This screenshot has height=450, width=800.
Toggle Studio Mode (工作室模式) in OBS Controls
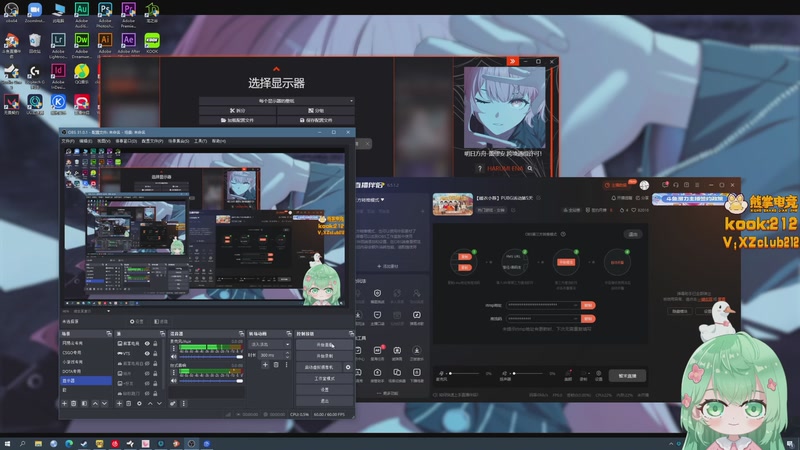tap(324, 379)
